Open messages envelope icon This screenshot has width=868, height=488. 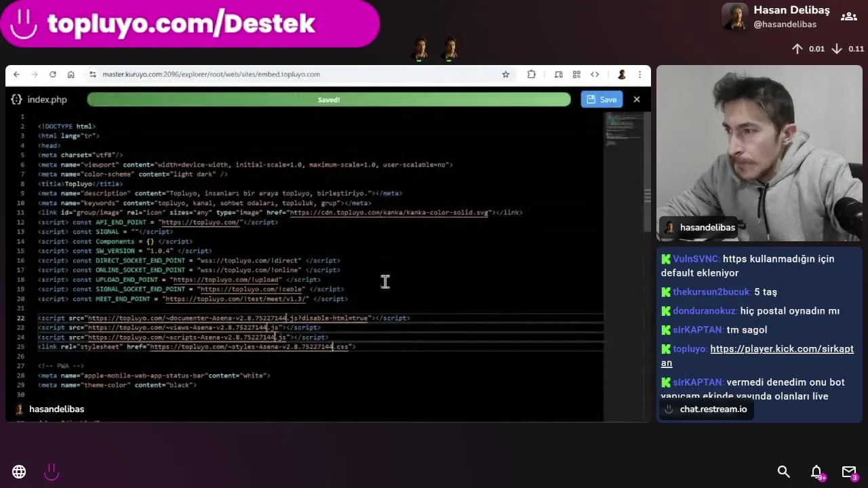[849, 472]
